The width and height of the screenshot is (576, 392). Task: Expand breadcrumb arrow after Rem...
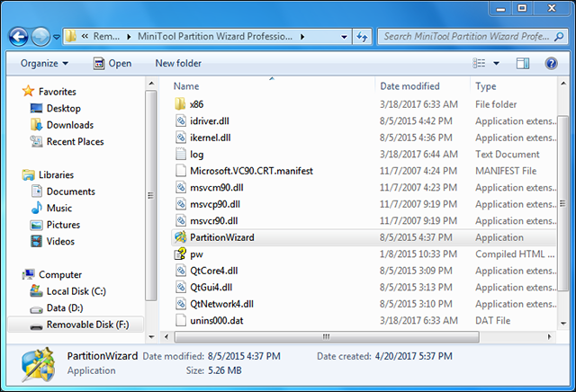pos(129,37)
